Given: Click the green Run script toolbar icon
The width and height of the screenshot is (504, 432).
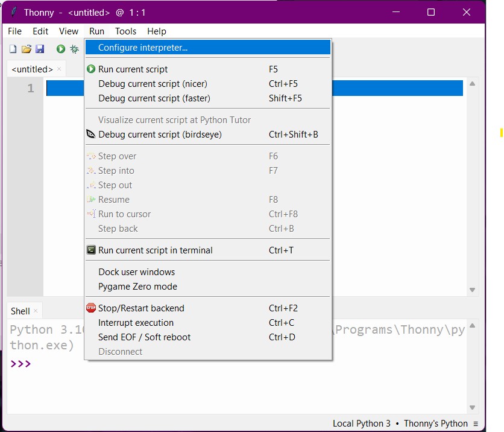Looking at the screenshot, I should [x=61, y=49].
